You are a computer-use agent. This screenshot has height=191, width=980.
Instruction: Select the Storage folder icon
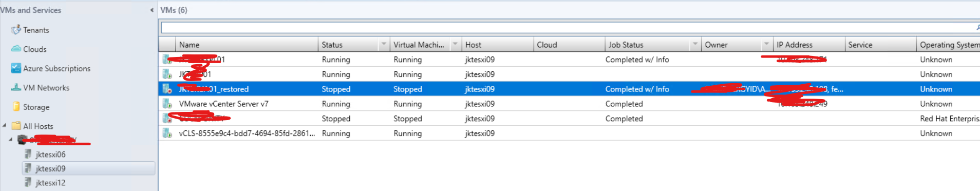pos(16,107)
